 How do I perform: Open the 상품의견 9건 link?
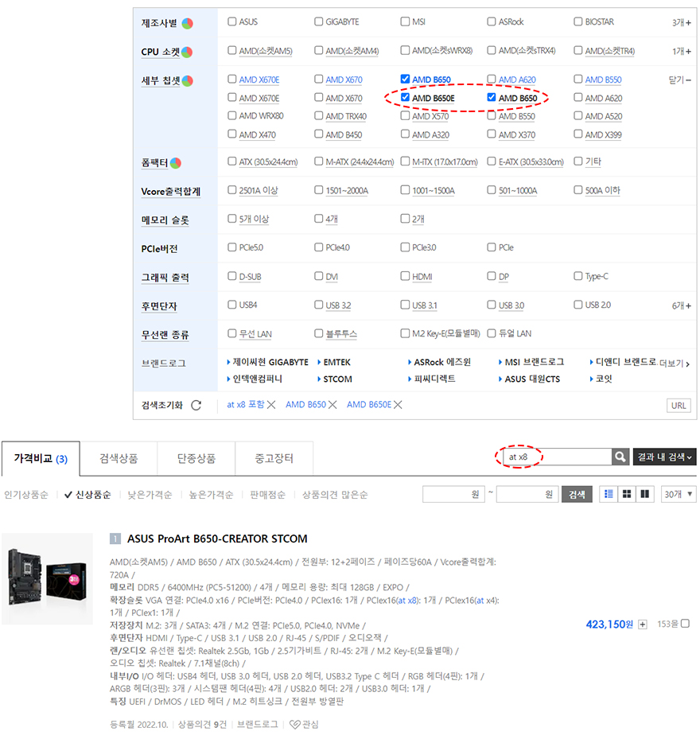(x=202, y=725)
